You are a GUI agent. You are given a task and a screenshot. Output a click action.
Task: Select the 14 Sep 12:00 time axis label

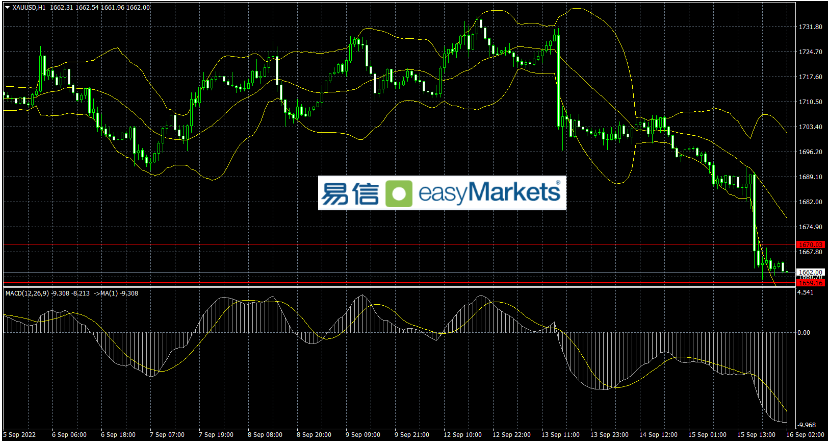click(x=661, y=434)
